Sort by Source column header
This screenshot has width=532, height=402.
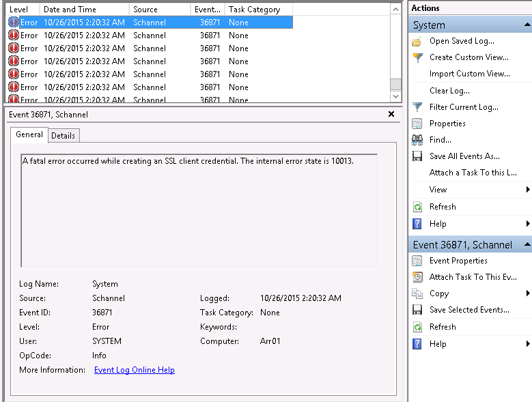click(x=160, y=10)
